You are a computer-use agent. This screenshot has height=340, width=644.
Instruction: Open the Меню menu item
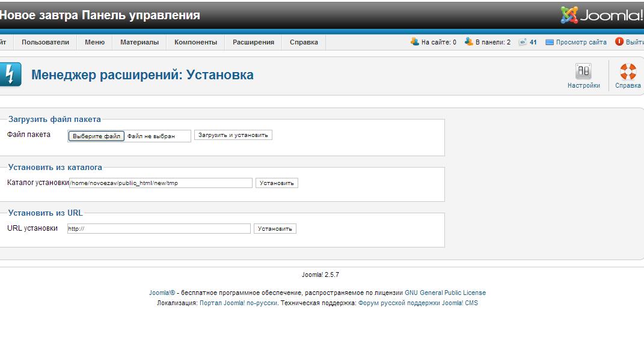coord(94,42)
